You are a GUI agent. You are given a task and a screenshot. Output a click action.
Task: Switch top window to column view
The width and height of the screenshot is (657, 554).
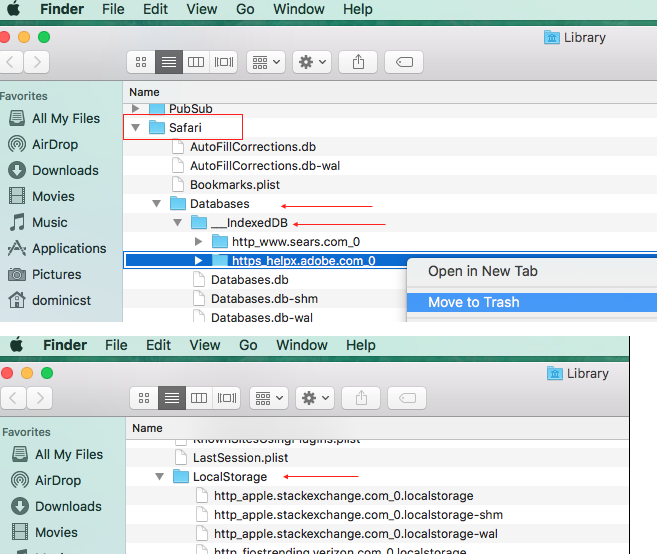pos(196,62)
